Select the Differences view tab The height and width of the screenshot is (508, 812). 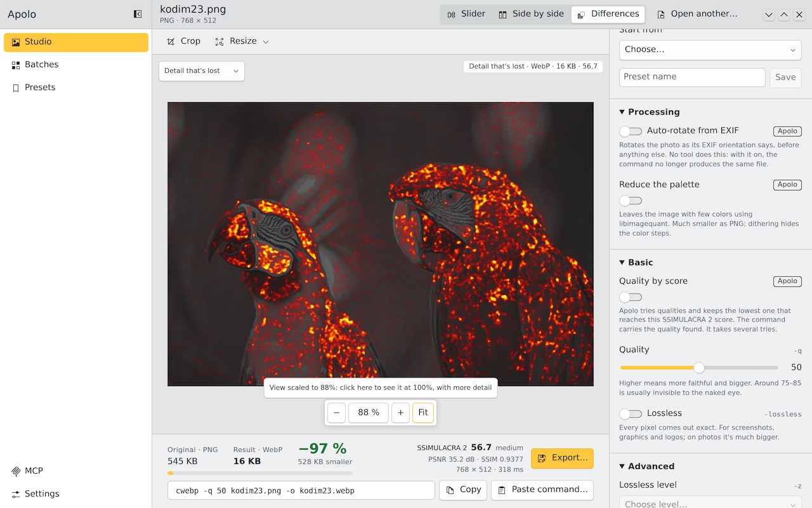(608, 14)
